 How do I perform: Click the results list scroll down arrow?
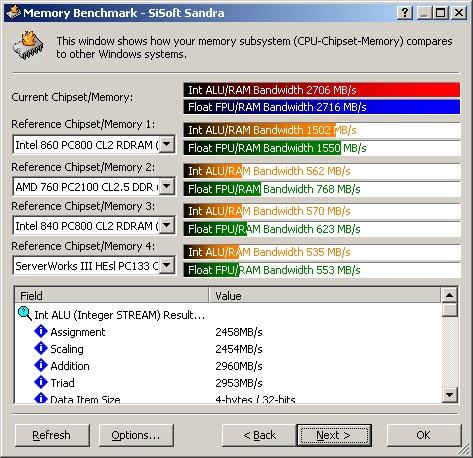click(450, 395)
